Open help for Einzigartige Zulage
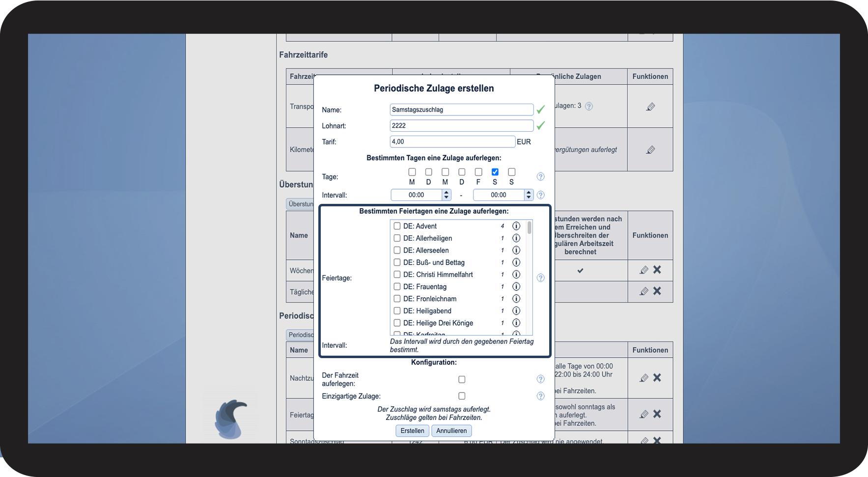Viewport: 868px width, 477px height. (x=540, y=396)
